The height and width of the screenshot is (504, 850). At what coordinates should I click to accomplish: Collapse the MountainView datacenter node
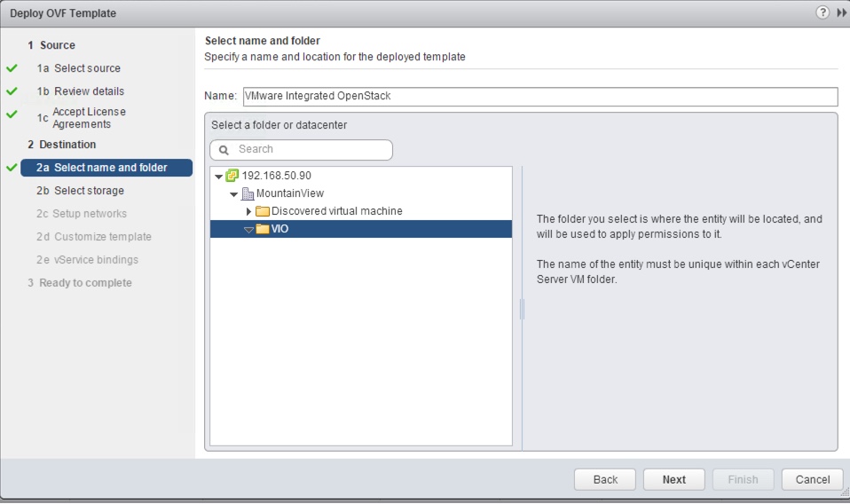tap(234, 194)
